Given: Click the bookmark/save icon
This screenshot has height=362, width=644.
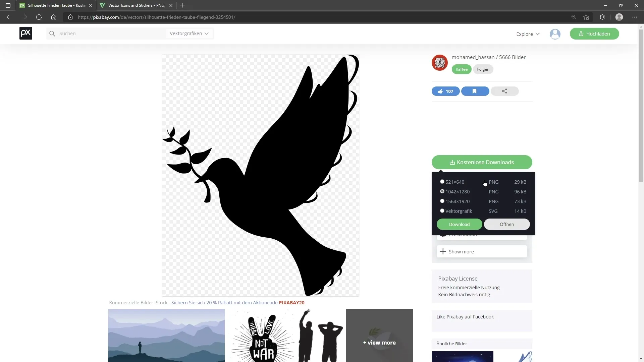Looking at the screenshot, I should click(475, 91).
